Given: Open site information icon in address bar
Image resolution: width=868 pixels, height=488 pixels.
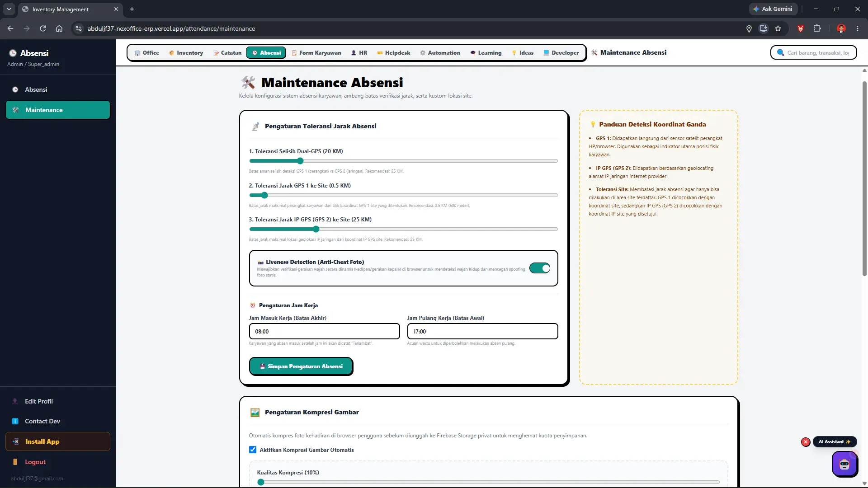Looking at the screenshot, I should [x=79, y=28].
